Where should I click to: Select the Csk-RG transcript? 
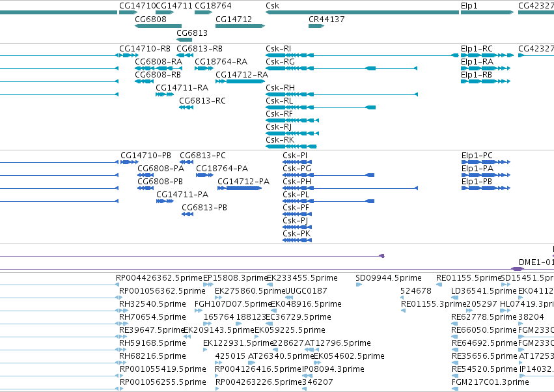coord(342,68)
